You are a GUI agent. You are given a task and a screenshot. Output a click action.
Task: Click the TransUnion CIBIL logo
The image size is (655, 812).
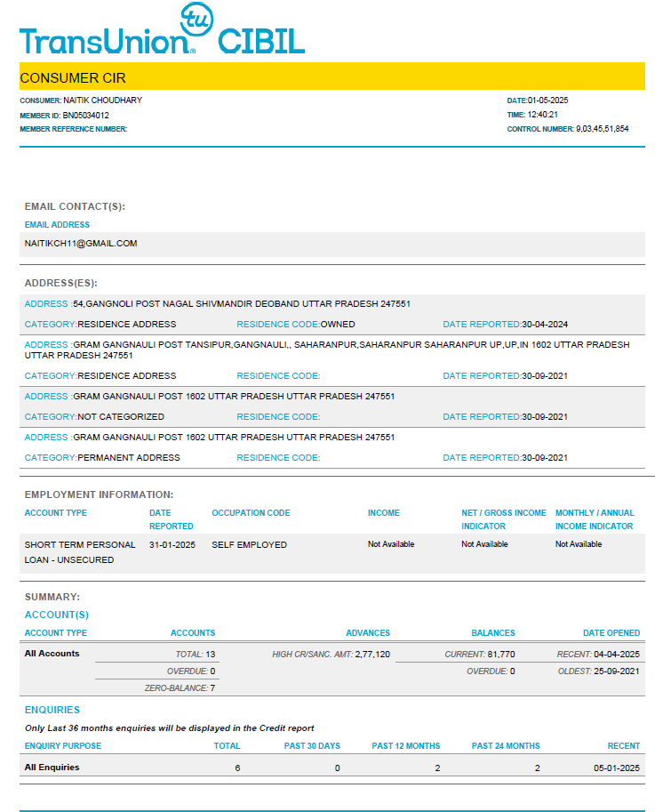pyautogui.click(x=162, y=29)
